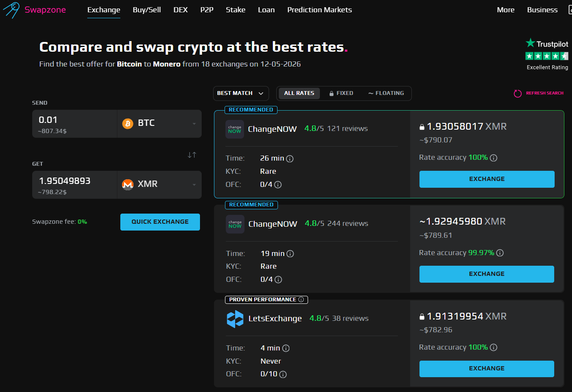Open Rate accuracy info icon for LetsExchange offer
The image size is (572, 392).
494,348
